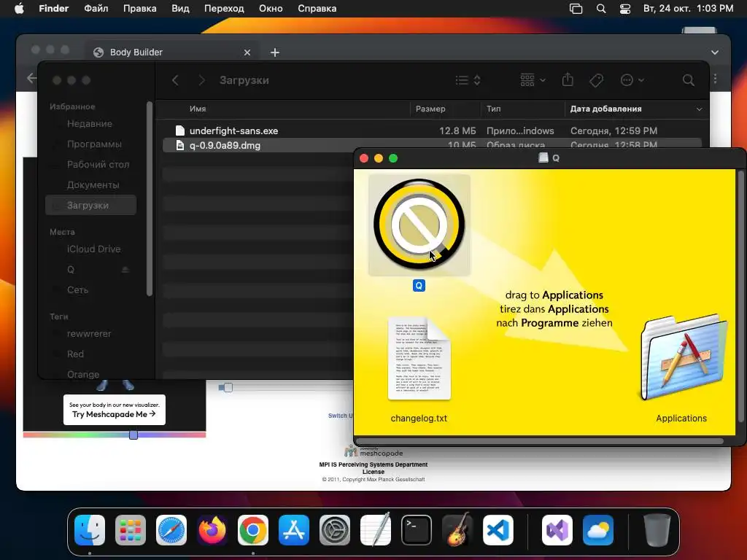The image size is (747, 560).
Task: Click Share icon in Finder toolbar
Action: pyautogui.click(x=568, y=80)
